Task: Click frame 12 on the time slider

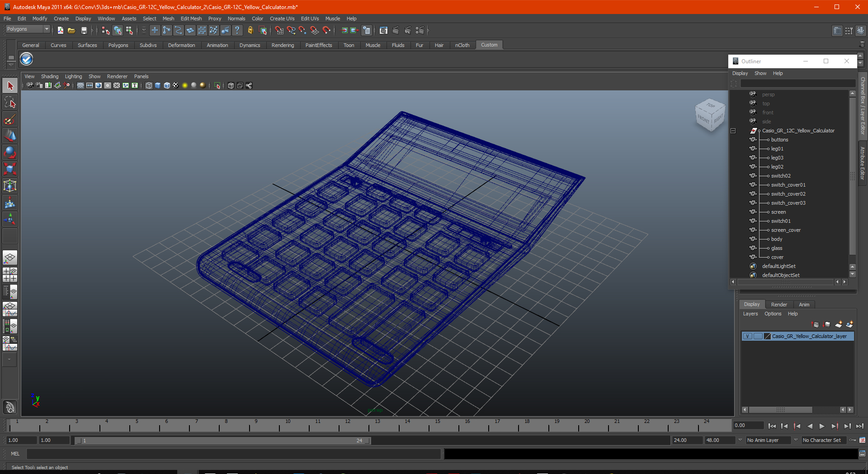Action: (348, 425)
